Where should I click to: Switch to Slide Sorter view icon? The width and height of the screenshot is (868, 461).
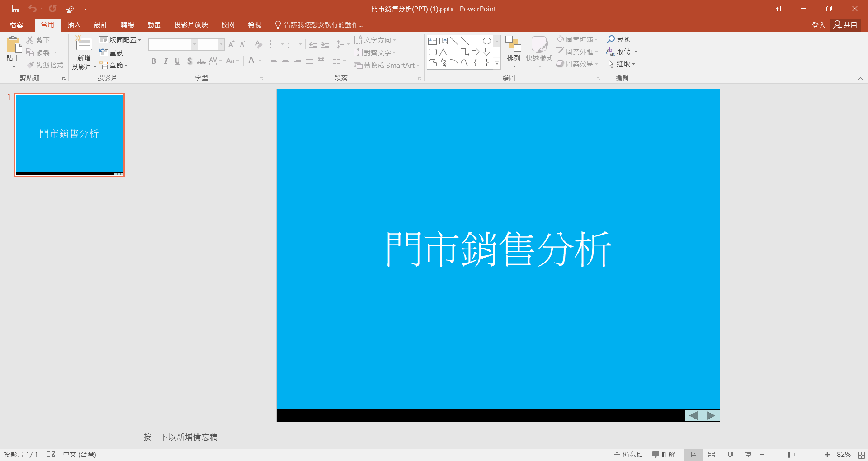click(711, 455)
